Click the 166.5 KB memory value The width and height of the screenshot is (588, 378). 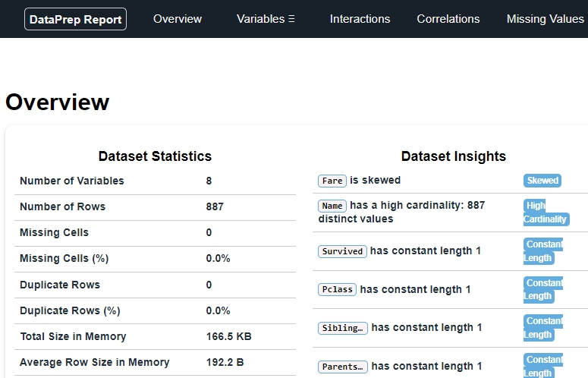[228, 336]
